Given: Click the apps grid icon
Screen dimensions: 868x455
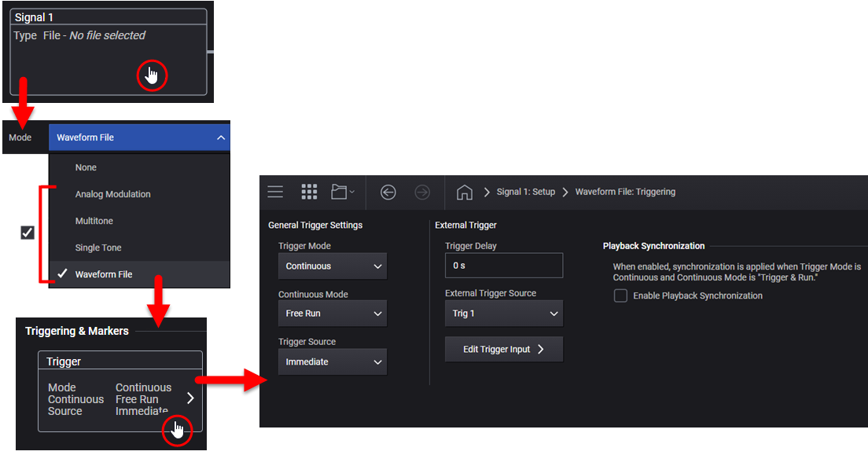Looking at the screenshot, I should (x=309, y=192).
